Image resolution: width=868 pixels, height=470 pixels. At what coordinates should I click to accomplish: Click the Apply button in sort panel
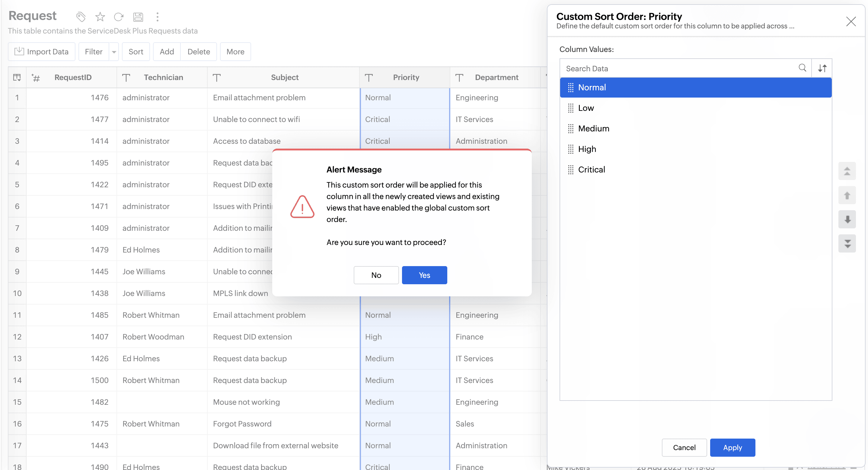point(732,447)
